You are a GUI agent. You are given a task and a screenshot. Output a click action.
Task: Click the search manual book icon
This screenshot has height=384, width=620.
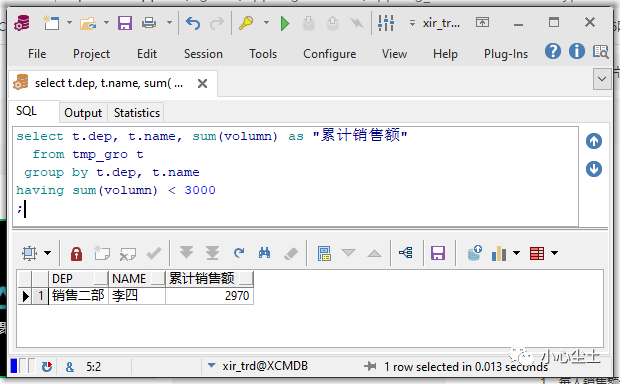601,51
